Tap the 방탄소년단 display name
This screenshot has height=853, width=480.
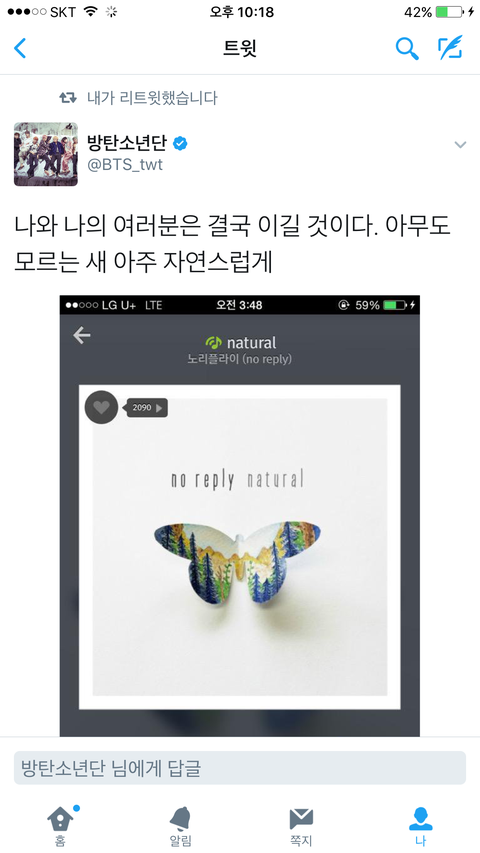coord(128,143)
